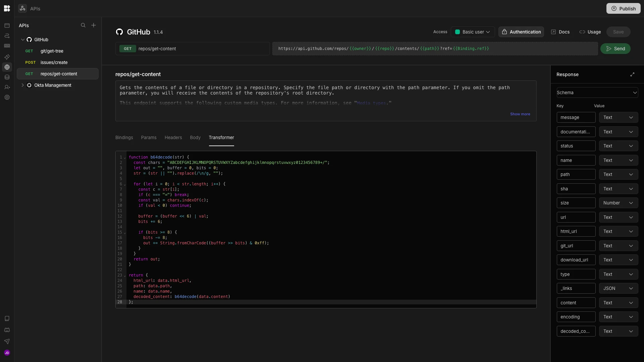Click the Show more link
Screen dimensions: 644x362
click(520, 114)
